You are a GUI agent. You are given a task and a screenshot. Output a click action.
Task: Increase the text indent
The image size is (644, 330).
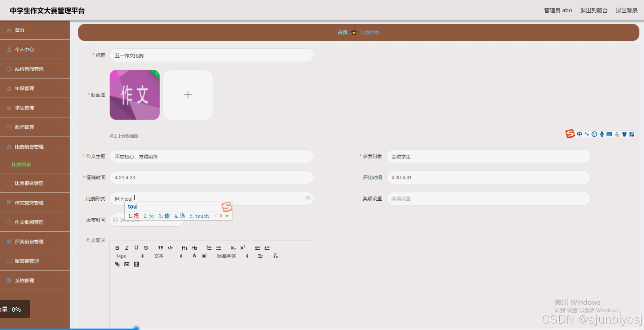[x=267, y=248]
